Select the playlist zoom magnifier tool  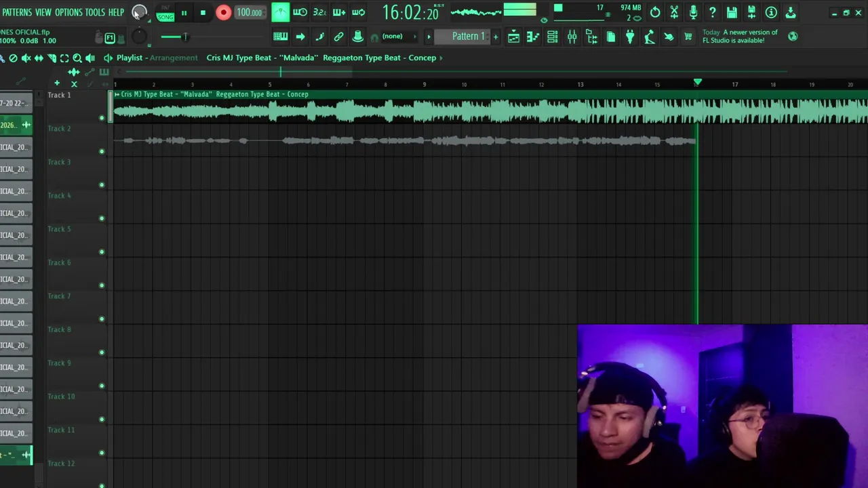77,58
